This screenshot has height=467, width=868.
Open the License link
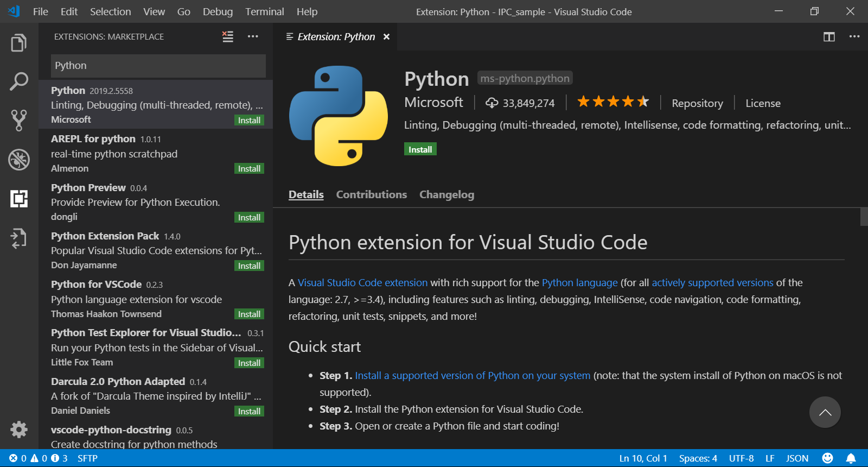point(763,103)
